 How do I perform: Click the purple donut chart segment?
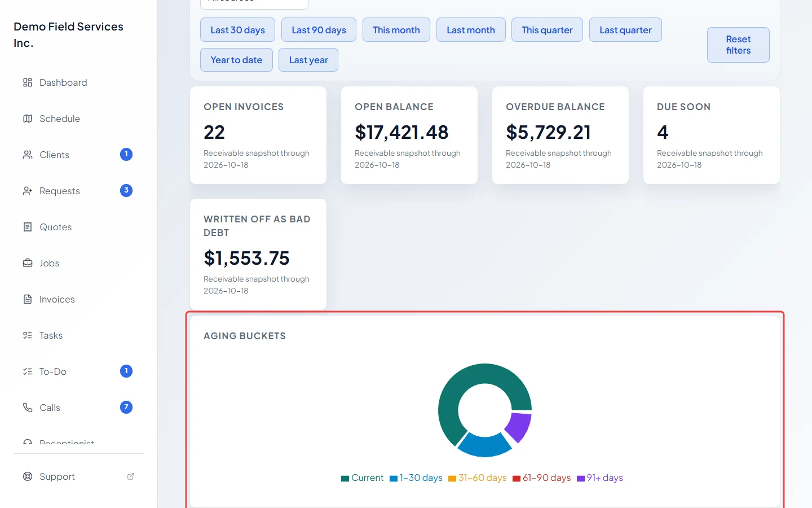coord(520,427)
